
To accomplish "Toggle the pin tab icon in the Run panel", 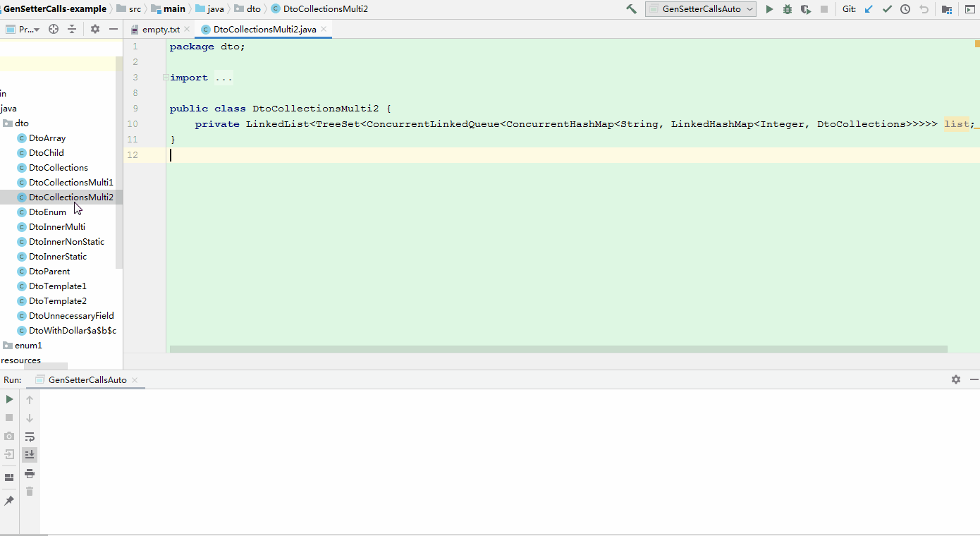I will tap(9, 500).
